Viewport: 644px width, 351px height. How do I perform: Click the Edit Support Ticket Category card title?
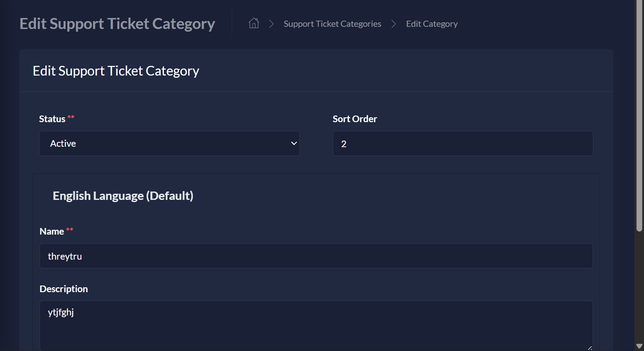click(116, 70)
